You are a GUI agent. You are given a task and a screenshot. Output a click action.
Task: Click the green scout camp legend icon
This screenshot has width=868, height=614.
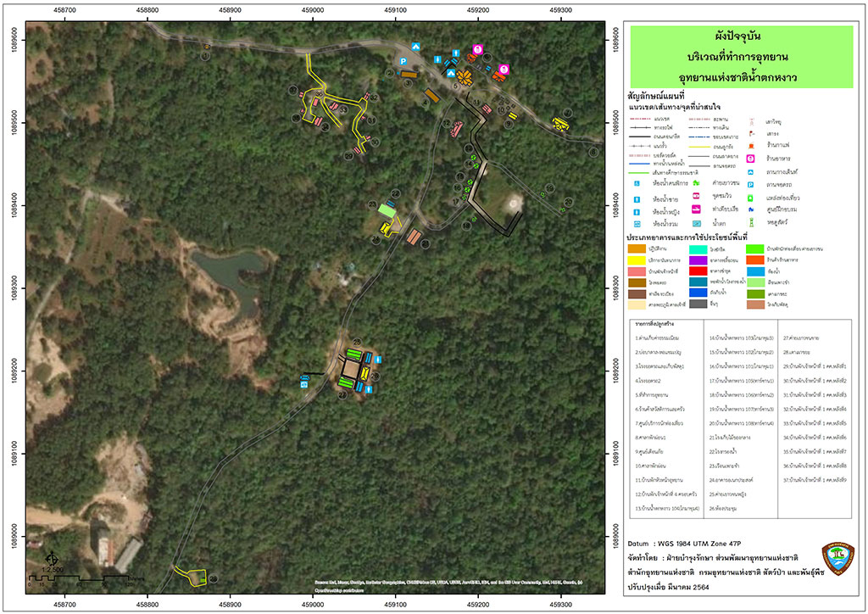point(697,182)
